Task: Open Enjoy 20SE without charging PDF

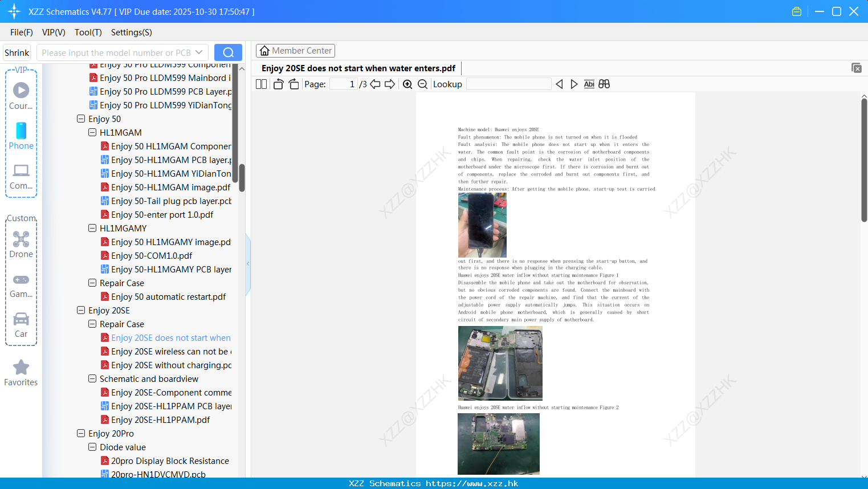Action: 171,365
